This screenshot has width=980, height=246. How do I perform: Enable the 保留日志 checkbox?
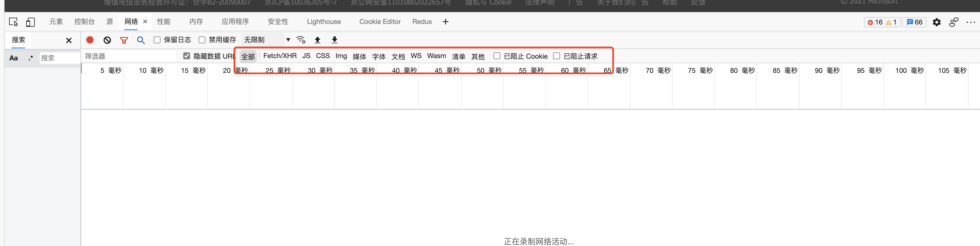tap(157, 40)
